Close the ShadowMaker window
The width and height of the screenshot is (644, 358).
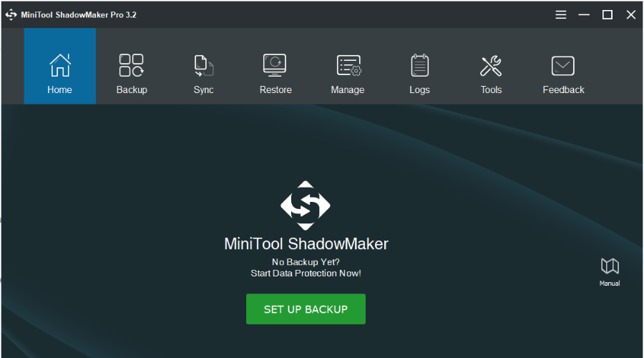pos(631,15)
